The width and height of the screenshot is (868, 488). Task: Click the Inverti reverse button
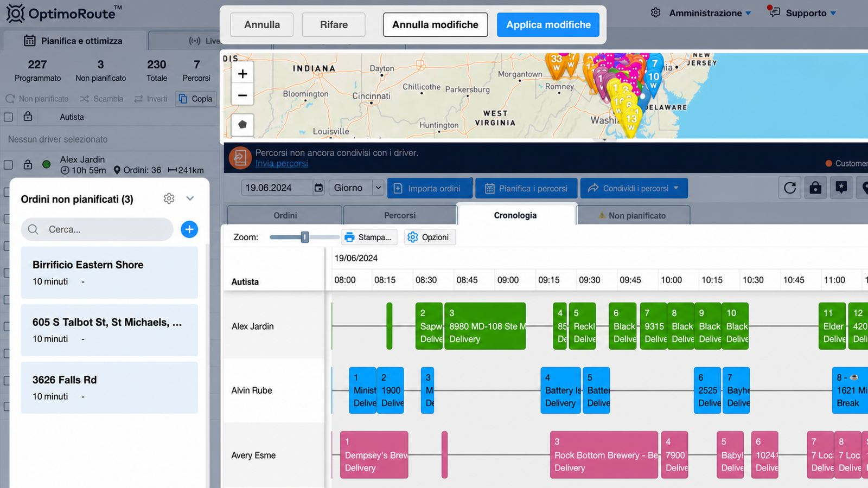[x=151, y=99]
